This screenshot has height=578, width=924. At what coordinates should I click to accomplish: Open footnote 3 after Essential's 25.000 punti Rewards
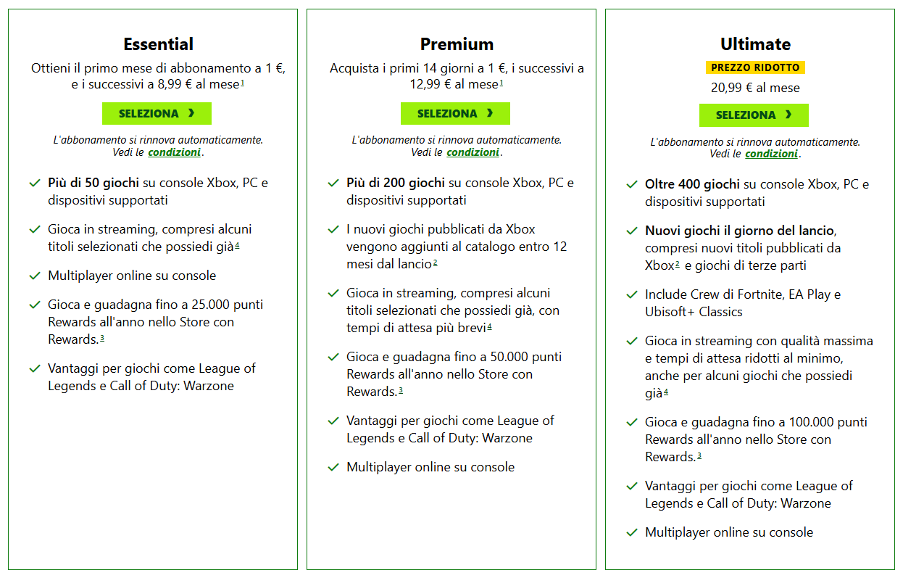102,338
